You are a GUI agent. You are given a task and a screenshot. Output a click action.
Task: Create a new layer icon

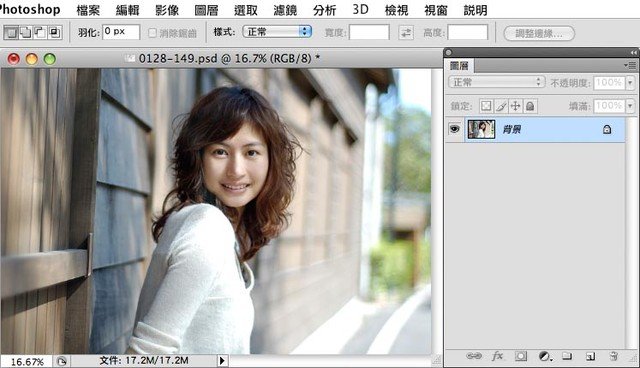point(590,356)
